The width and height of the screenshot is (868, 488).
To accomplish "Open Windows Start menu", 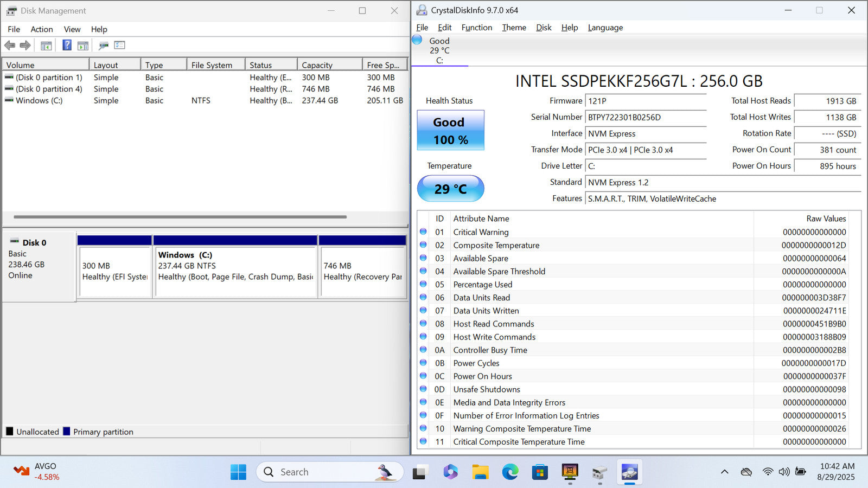I will click(x=238, y=472).
